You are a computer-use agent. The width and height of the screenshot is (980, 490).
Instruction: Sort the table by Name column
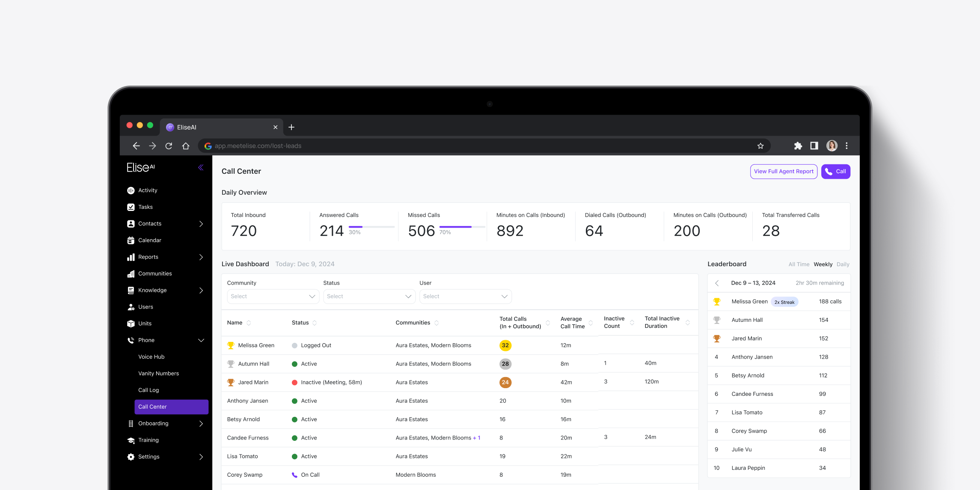click(249, 323)
